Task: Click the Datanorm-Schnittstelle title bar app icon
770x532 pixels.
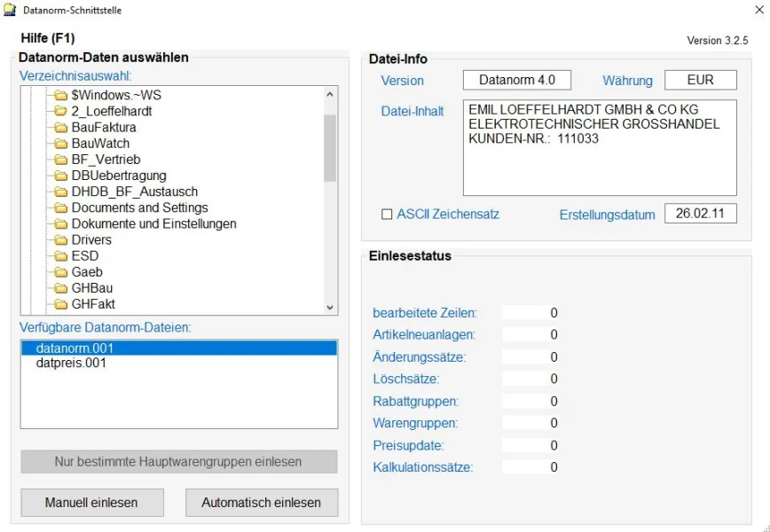Action: click(x=10, y=11)
